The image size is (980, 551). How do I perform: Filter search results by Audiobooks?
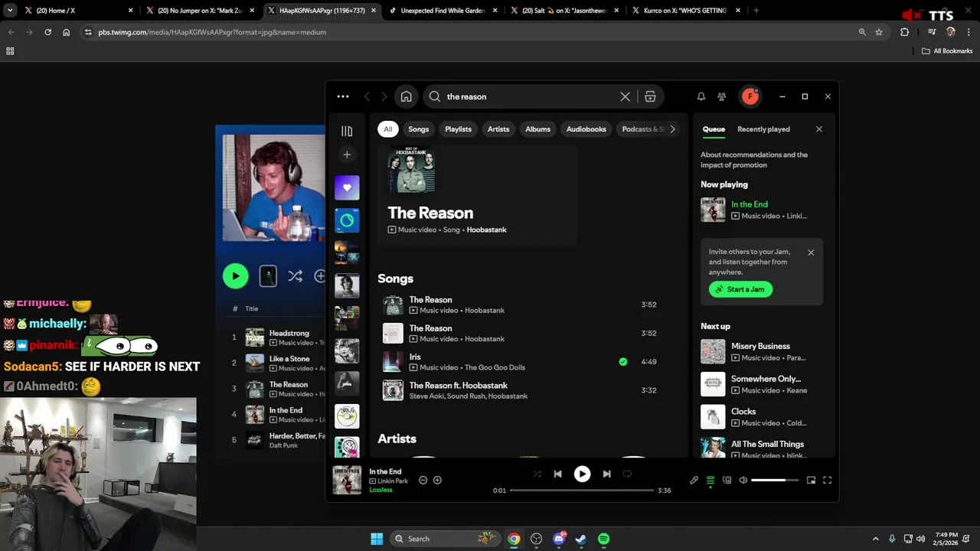point(586,129)
